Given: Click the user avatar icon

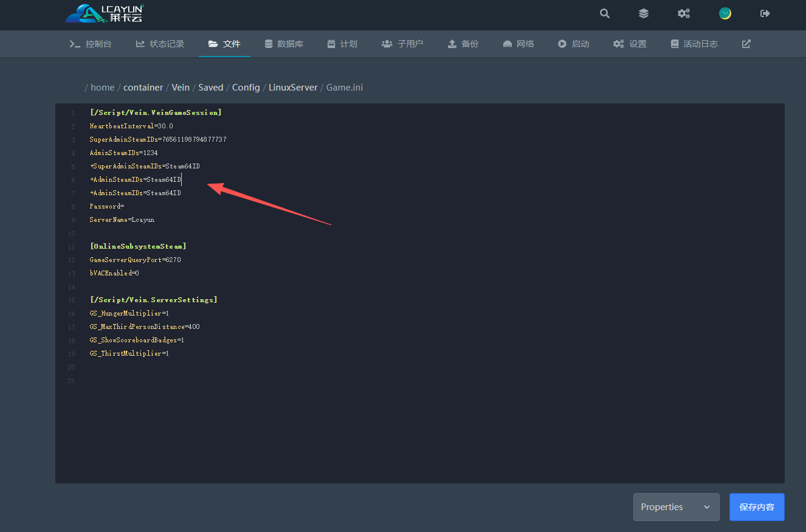Looking at the screenshot, I should point(725,13).
